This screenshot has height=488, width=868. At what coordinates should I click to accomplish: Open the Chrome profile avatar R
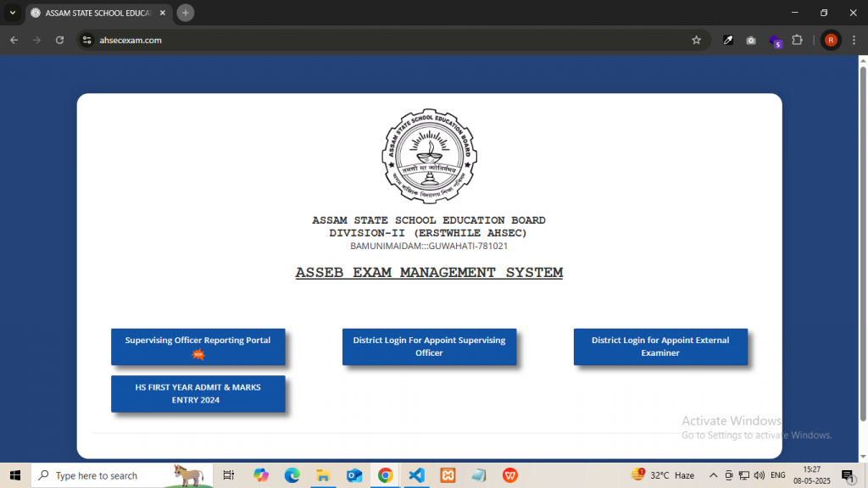tap(831, 40)
